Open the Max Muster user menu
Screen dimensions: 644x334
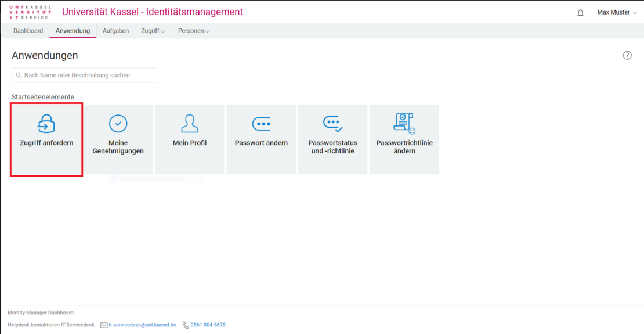tap(617, 13)
